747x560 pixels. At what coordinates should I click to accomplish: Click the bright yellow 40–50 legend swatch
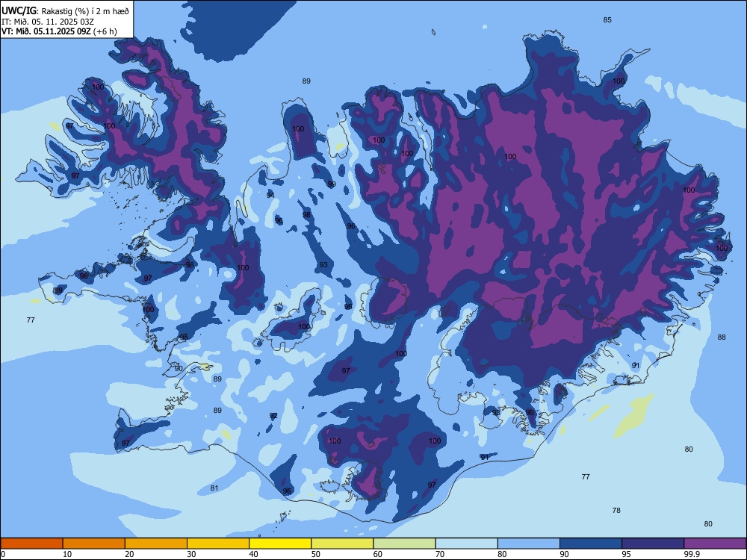[280, 544]
